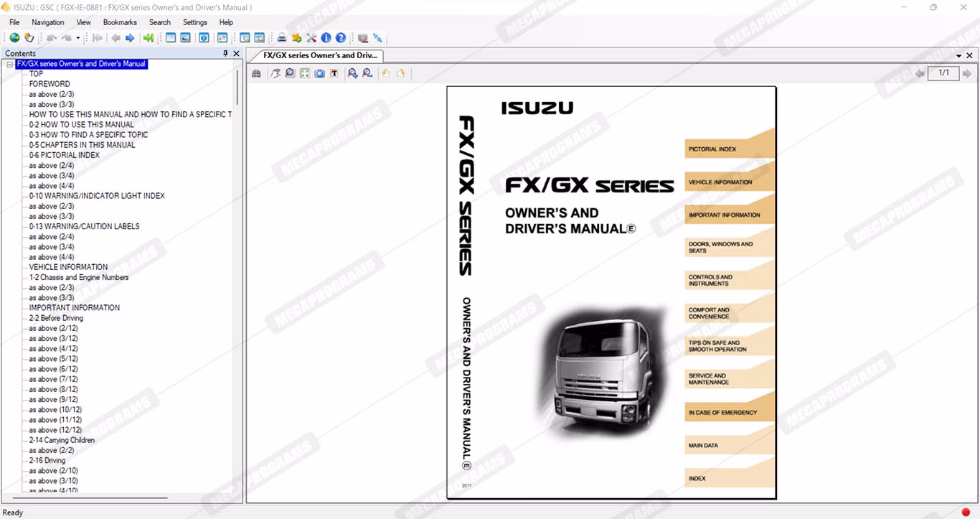
Task: Open the blue question mark help icon
Action: (x=341, y=38)
